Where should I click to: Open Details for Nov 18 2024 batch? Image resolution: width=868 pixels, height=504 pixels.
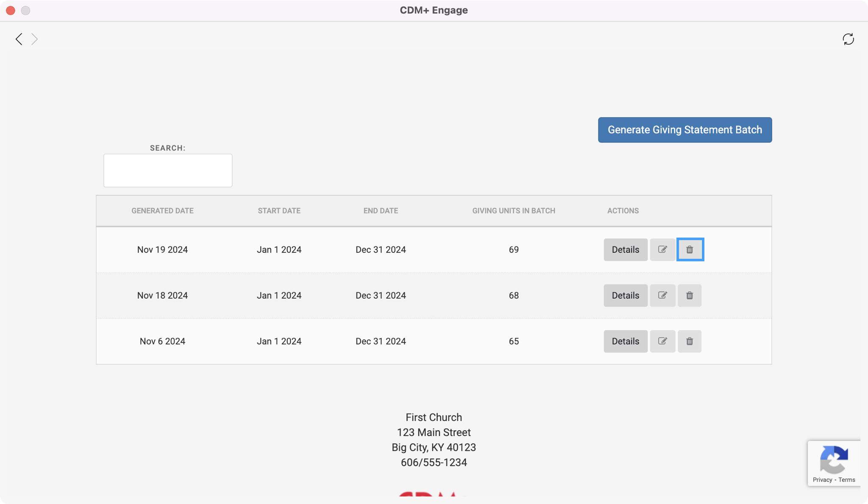click(x=625, y=295)
